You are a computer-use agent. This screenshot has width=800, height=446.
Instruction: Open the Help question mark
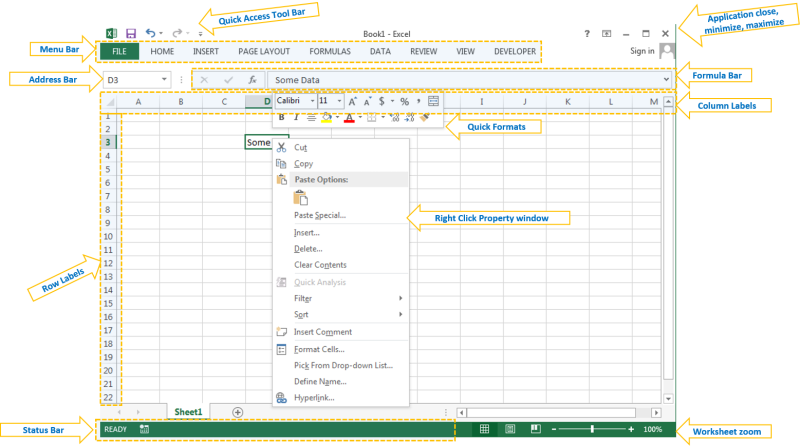pyautogui.click(x=587, y=34)
